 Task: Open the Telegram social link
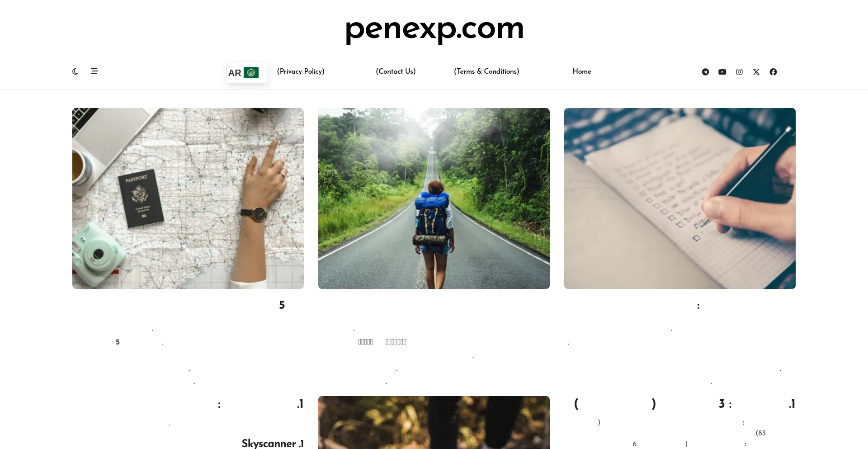tap(705, 72)
